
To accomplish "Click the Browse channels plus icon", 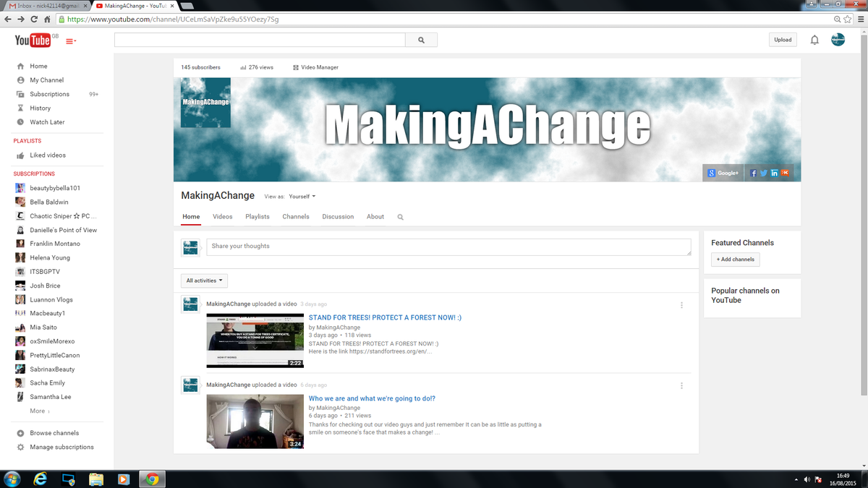I will pos(20,433).
